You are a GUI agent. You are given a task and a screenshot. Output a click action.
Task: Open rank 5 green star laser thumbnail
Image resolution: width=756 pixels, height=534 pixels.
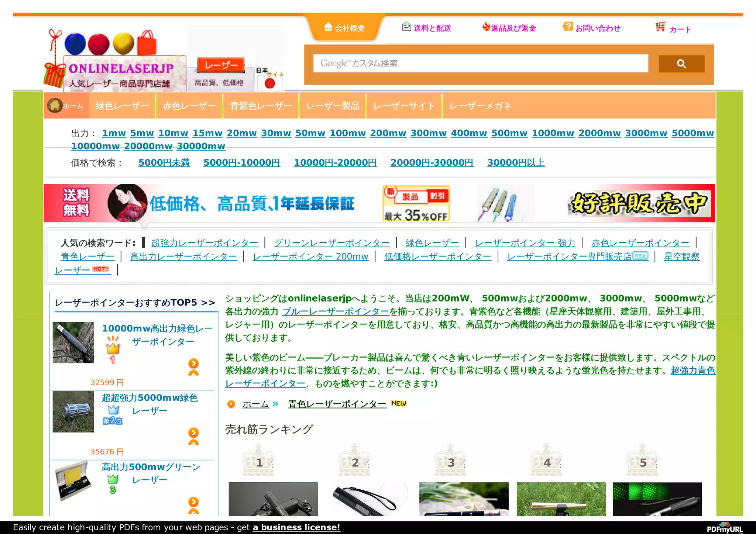pos(657,499)
